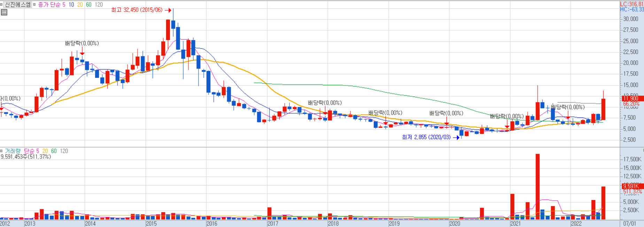Viewport: 644px width, 227px height.
Task: Click the 최저 2,855 (2020/03) low marker
Action: pos(426,137)
